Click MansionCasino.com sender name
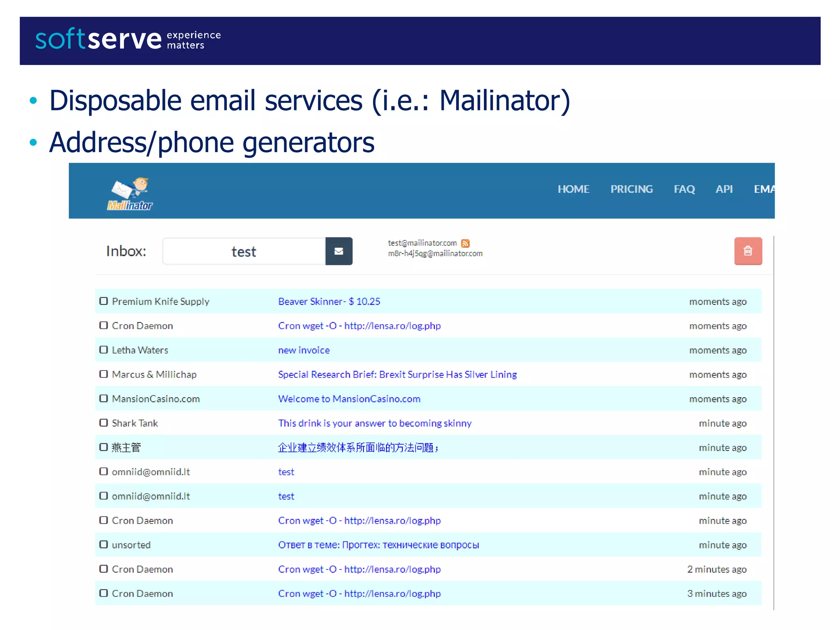Viewport: 840px width, 630px height. [x=156, y=399]
